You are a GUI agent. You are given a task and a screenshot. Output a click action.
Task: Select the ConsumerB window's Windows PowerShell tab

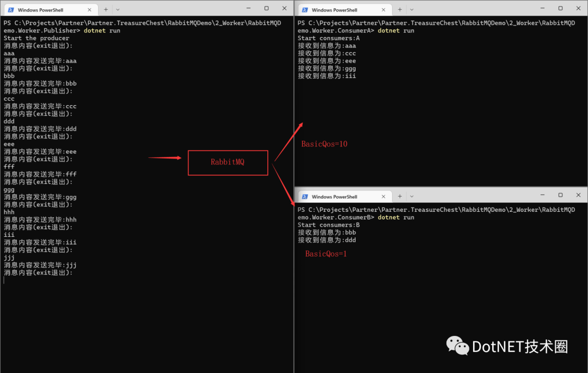(x=345, y=197)
